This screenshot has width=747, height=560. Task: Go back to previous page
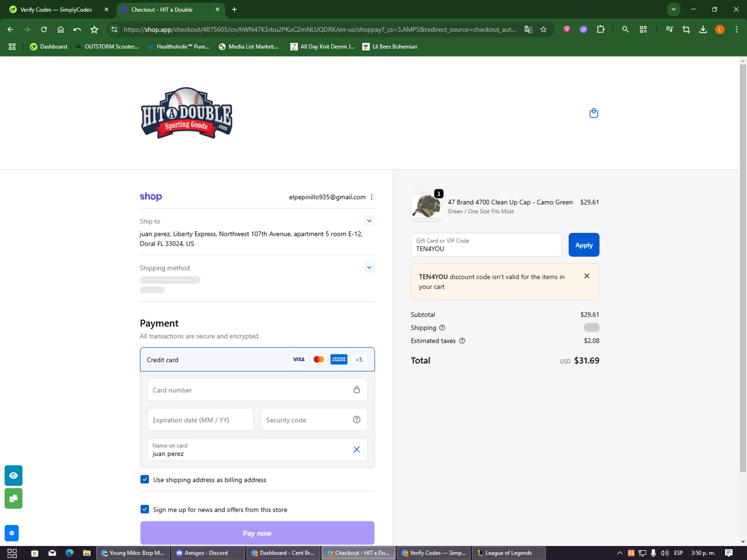tap(10, 29)
